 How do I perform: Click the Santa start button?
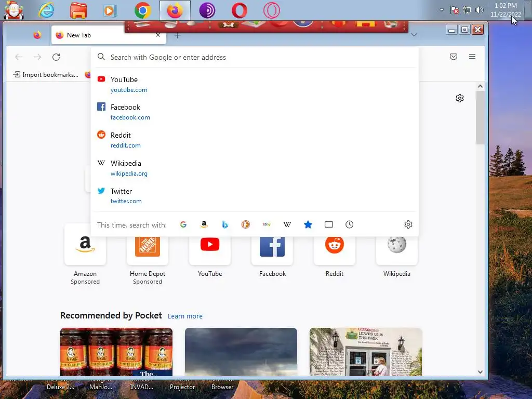click(14, 10)
